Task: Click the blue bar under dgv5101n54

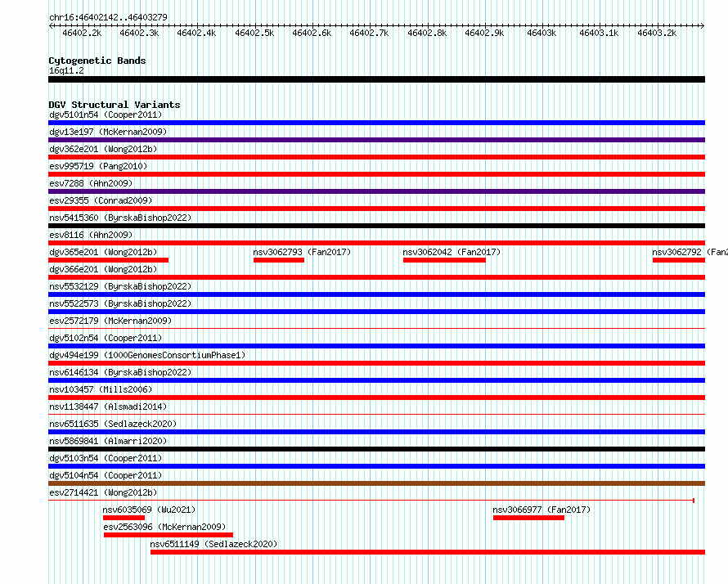Action: [376, 123]
